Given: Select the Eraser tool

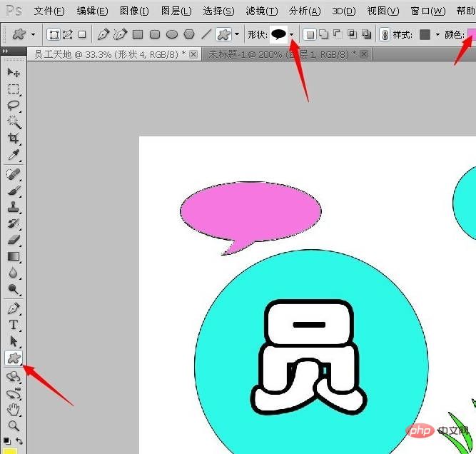Looking at the screenshot, I should tap(14, 240).
